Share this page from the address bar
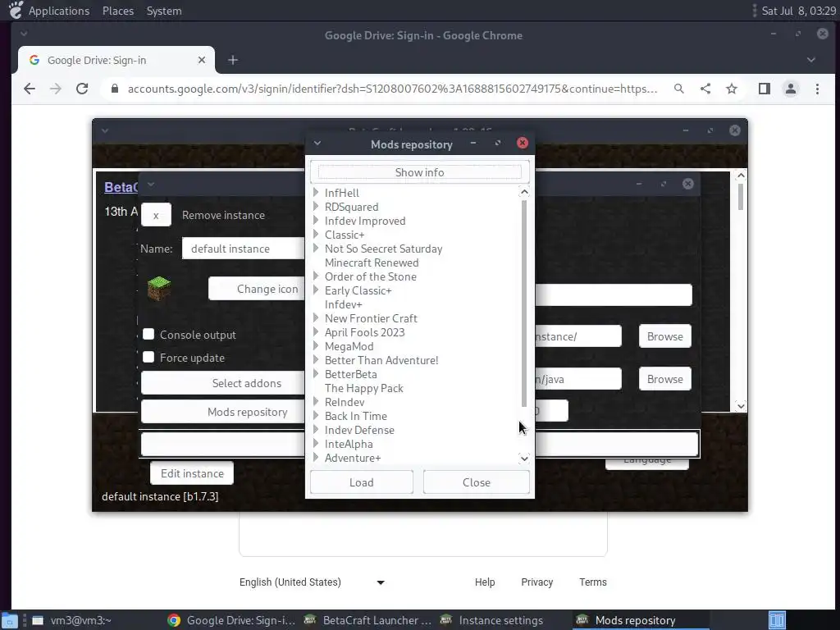The image size is (840, 630). click(705, 89)
